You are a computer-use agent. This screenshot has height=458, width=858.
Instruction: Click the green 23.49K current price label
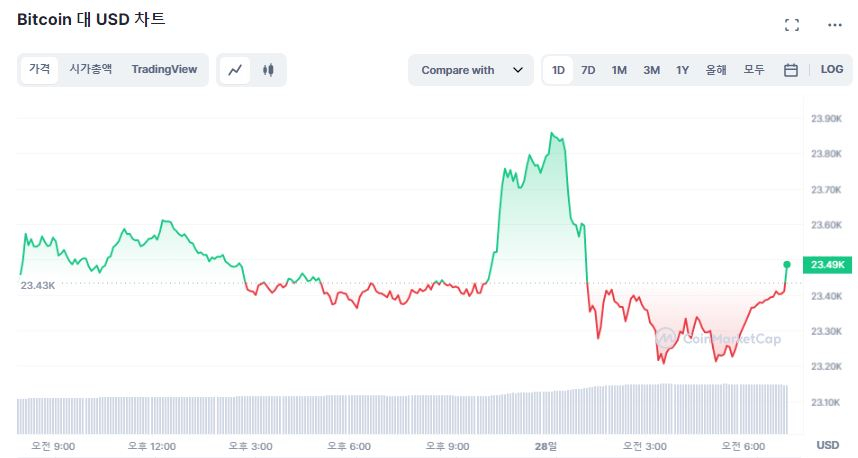coord(828,265)
